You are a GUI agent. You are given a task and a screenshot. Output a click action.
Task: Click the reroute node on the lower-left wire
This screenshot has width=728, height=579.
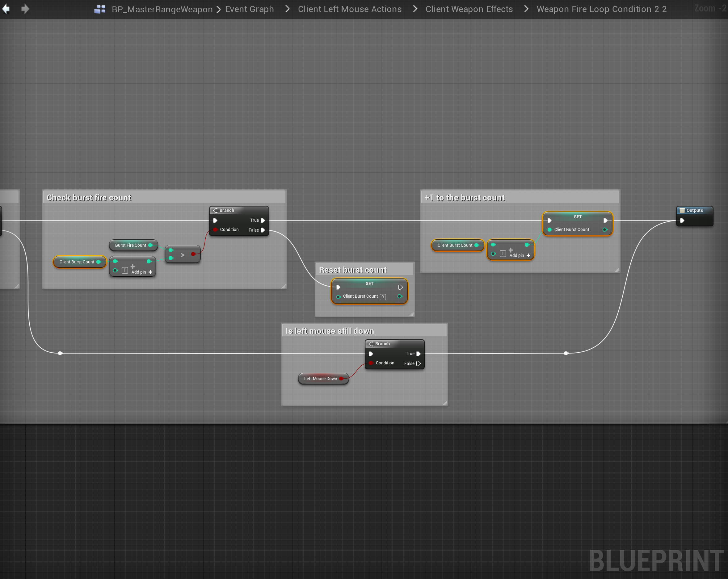[x=60, y=353]
